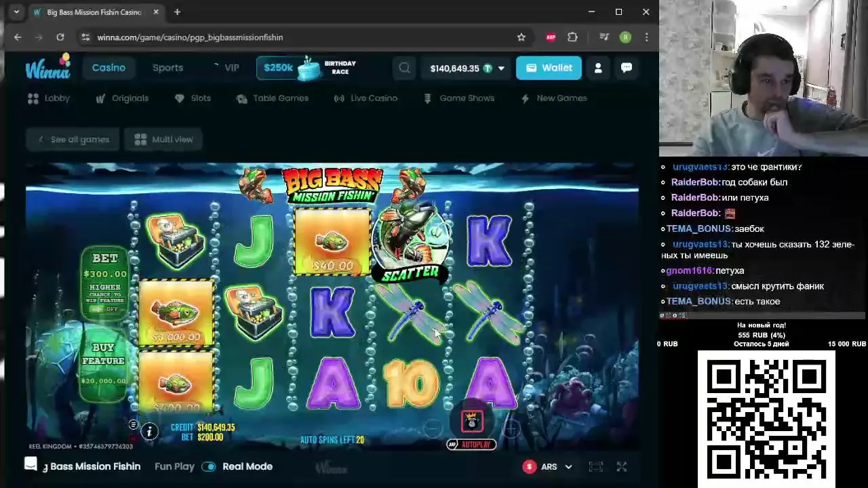Toggle between Fun Play and Real Mode
This screenshot has width=868, height=488.
[208, 466]
